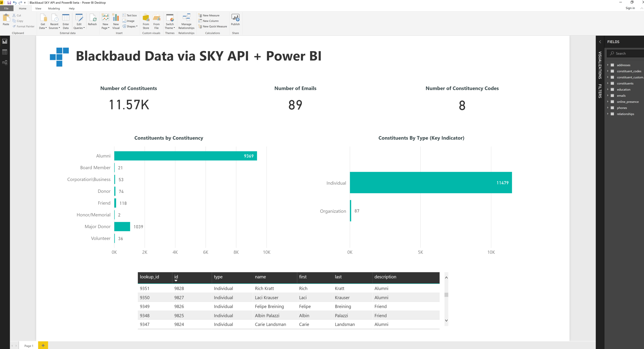Select the Individual bar in type chart
Viewport: 644px width, 349px height.
[431, 183]
